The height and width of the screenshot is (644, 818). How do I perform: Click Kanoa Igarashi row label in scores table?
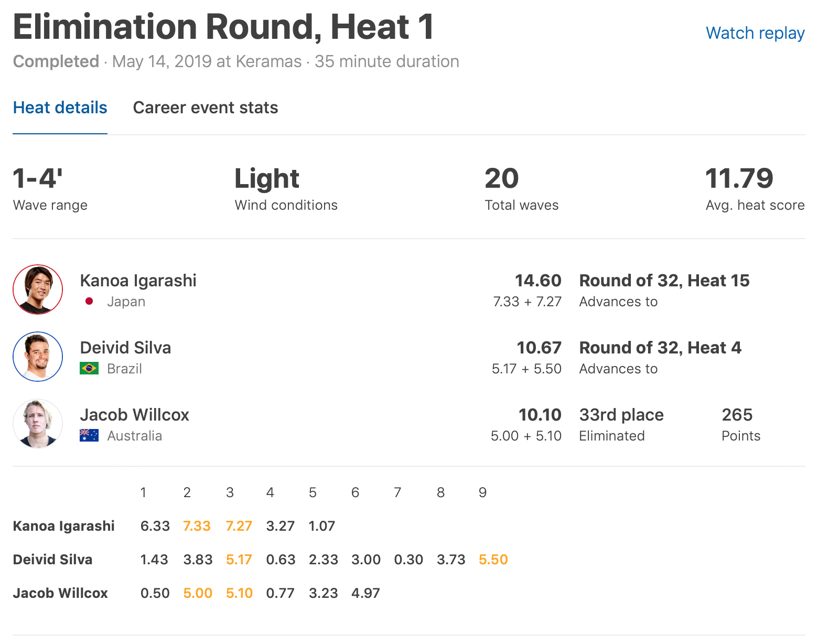pyautogui.click(x=63, y=526)
